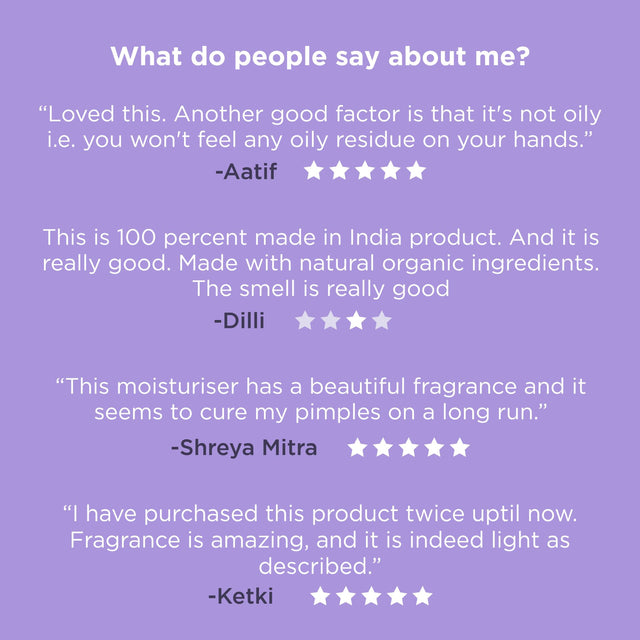Click the review mentioning made in India product
This screenshot has height=640, width=640.
click(x=320, y=263)
